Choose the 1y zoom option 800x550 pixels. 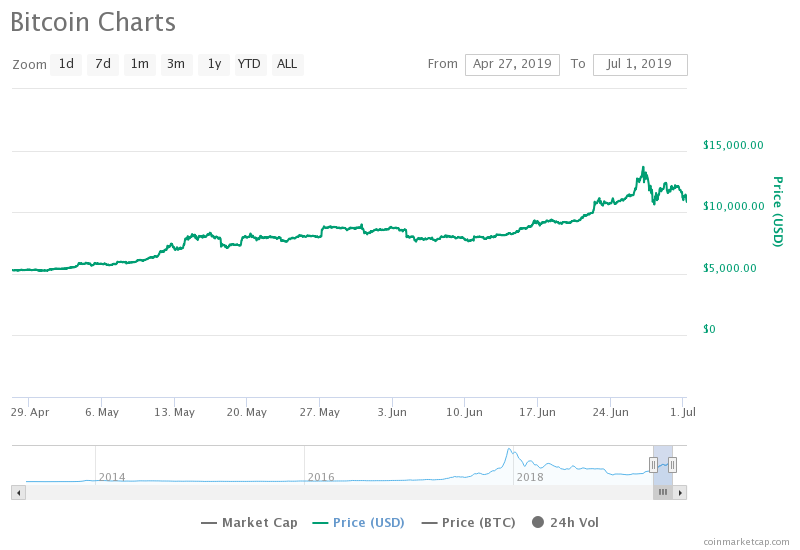213,64
